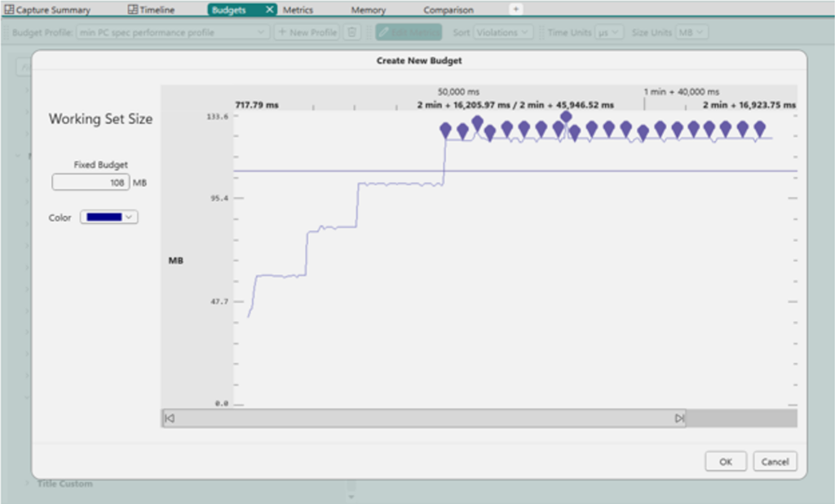The height and width of the screenshot is (504, 835).
Task: Open the Time Units dropdown
Action: coord(607,32)
